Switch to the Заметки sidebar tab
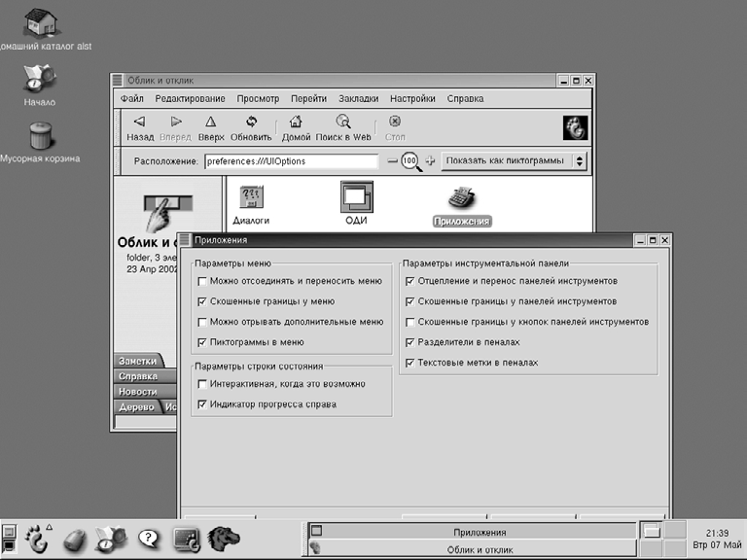 pos(137,362)
